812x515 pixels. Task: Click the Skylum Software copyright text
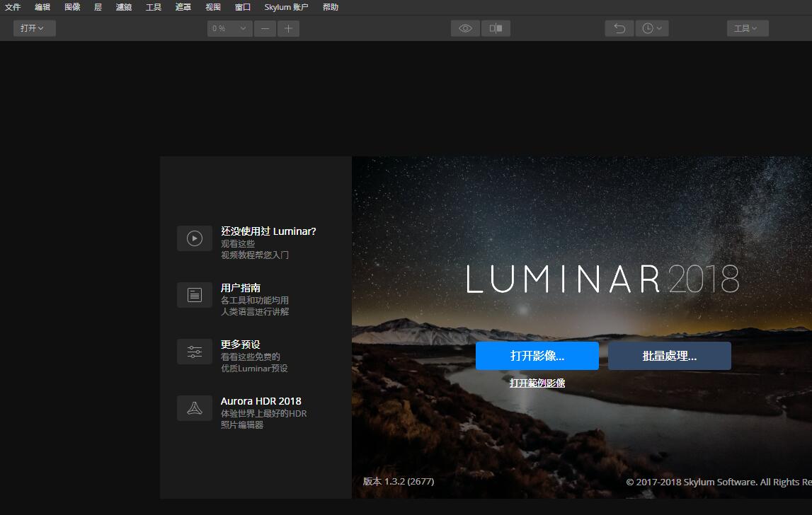[719, 482]
